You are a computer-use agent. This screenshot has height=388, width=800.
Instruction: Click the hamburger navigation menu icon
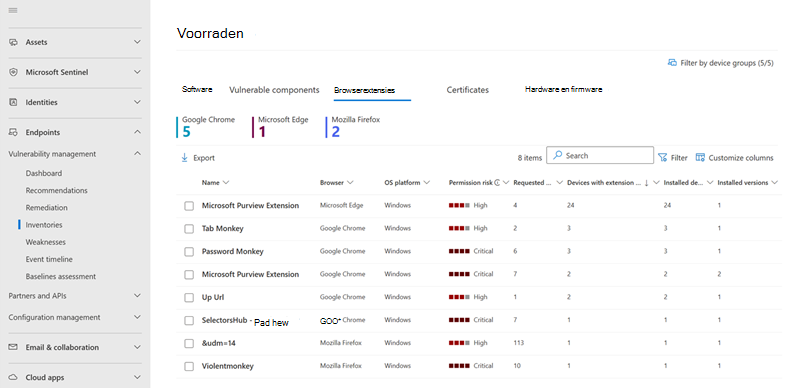click(x=13, y=11)
